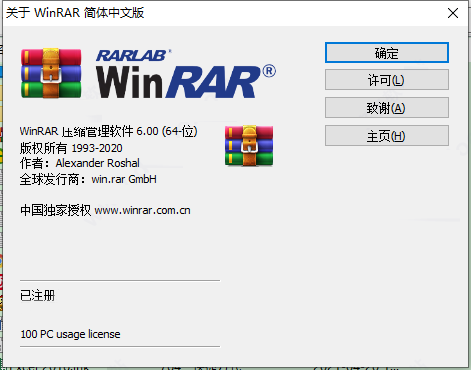The width and height of the screenshot is (471, 370).
Task: Click the large WinRAR books logo icon
Action: click(51, 73)
